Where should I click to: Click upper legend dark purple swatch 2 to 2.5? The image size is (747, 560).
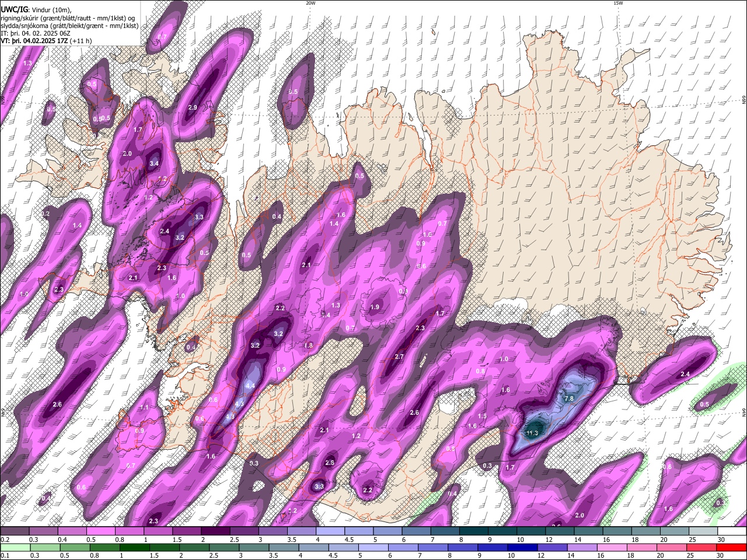pos(215,531)
